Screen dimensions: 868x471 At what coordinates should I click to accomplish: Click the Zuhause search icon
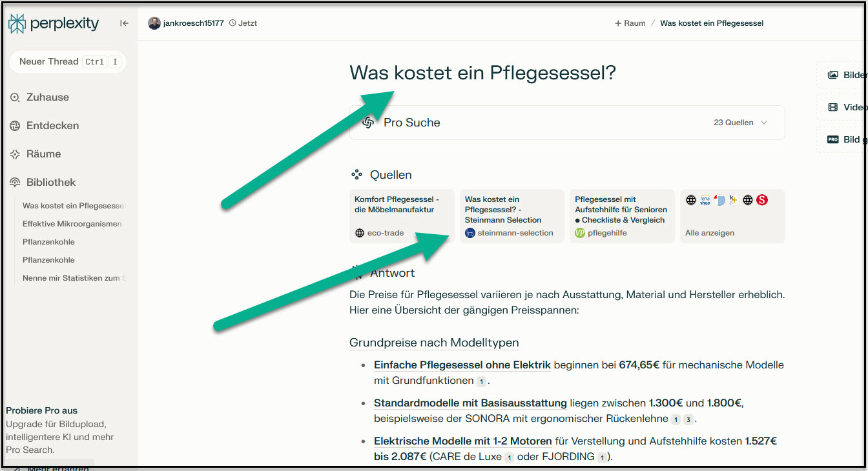15,97
